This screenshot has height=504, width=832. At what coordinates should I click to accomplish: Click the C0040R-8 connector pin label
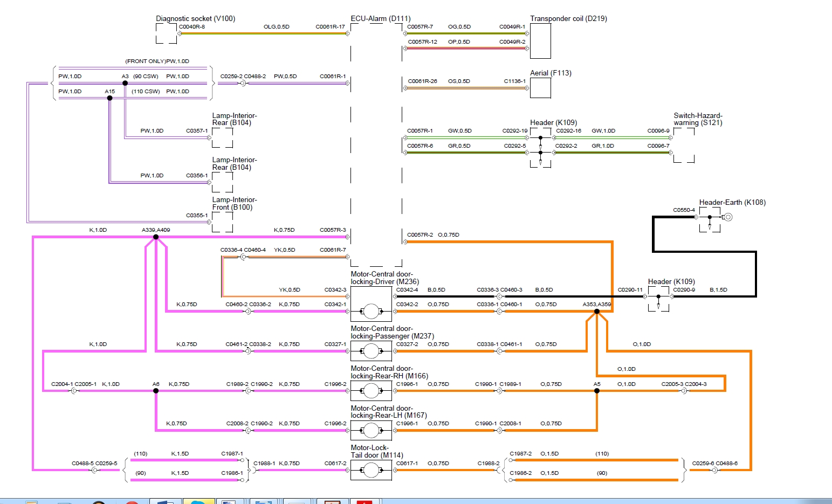(x=192, y=26)
